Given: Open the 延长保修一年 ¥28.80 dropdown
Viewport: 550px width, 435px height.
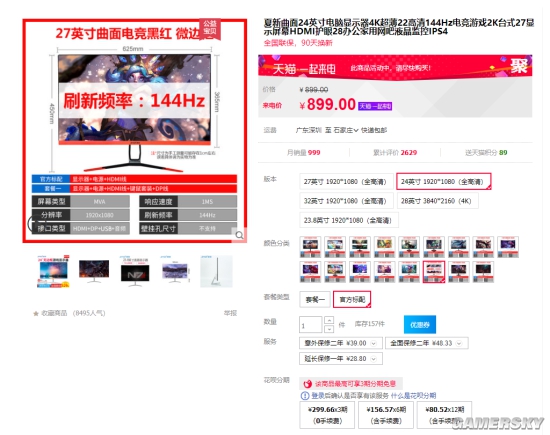Looking at the screenshot, I should 341,359.
